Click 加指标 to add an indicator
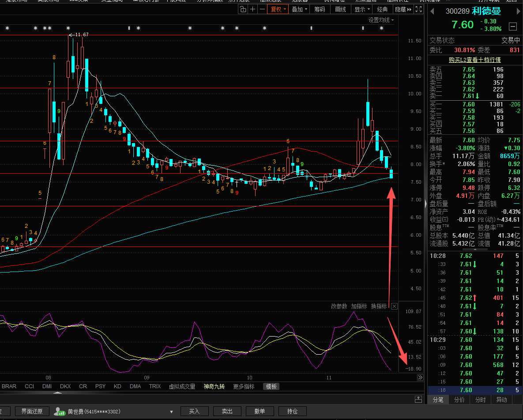The width and height of the screenshot is (523, 420). pyautogui.click(x=359, y=306)
